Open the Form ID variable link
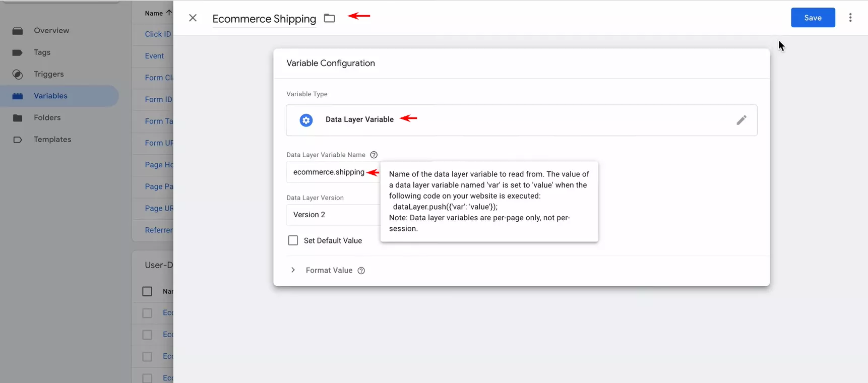The width and height of the screenshot is (868, 383). click(158, 99)
